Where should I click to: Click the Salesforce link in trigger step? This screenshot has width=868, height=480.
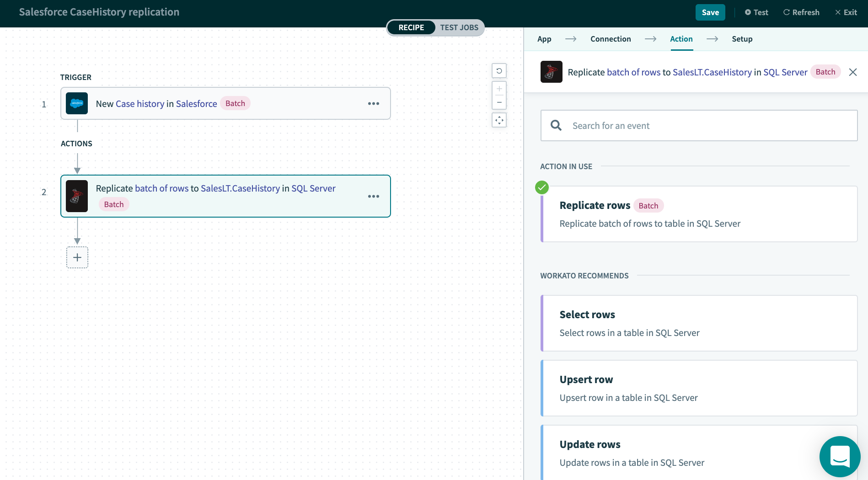196,104
